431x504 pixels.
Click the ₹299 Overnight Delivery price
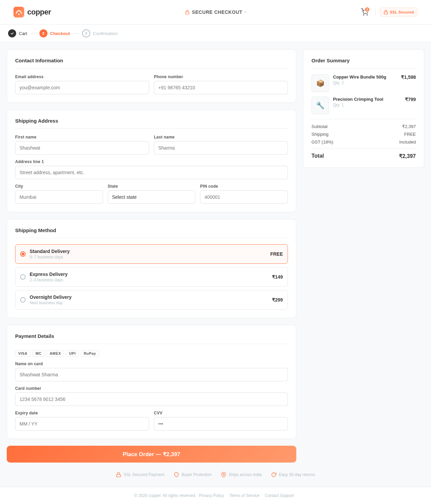[277, 300]
